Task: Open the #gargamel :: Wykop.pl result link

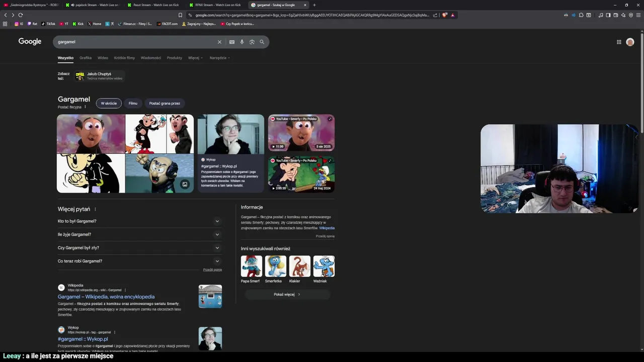Action: click(83, 339)
